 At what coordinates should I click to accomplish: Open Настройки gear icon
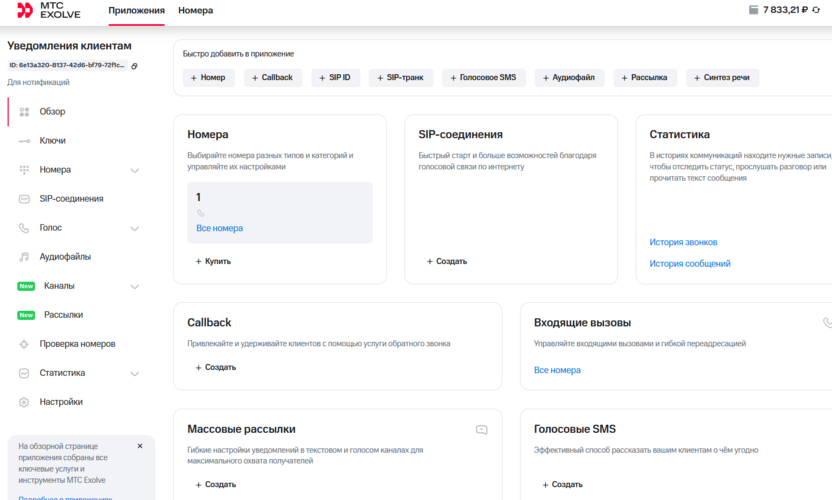pyautogui.click(x=24, y=402)
